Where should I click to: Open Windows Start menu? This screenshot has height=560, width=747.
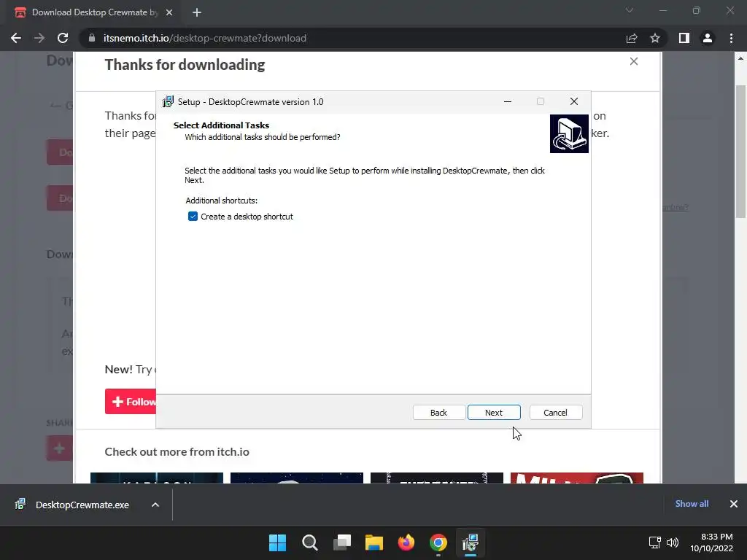[277, 542]
